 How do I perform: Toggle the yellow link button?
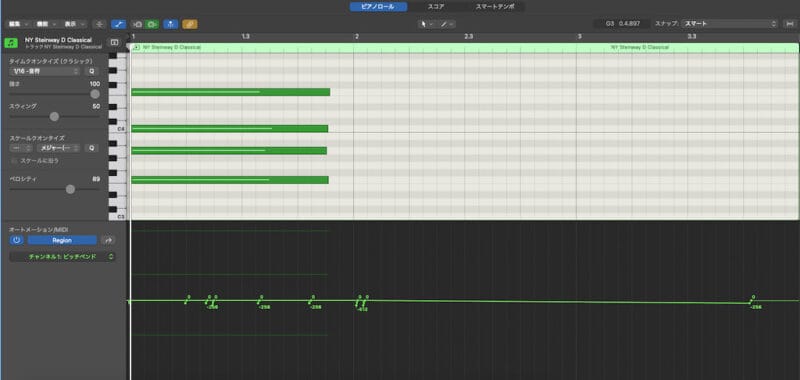pyautogui.click(x=190, y=24)
